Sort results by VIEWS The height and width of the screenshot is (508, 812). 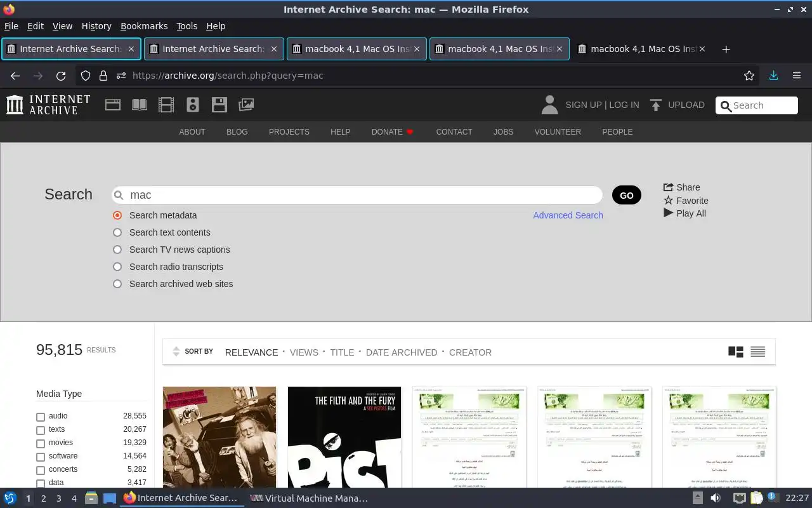(304, 352)
